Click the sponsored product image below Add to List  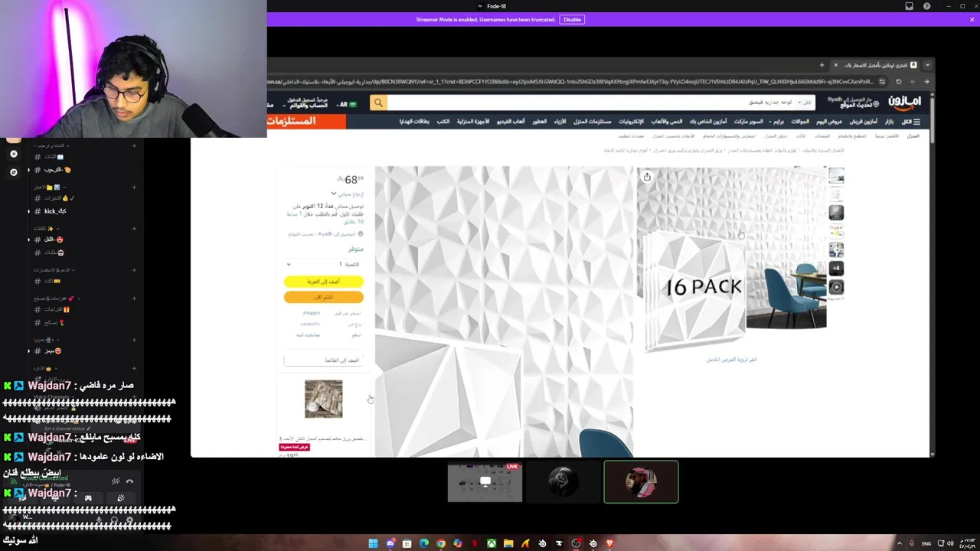(x=324, y=399)
